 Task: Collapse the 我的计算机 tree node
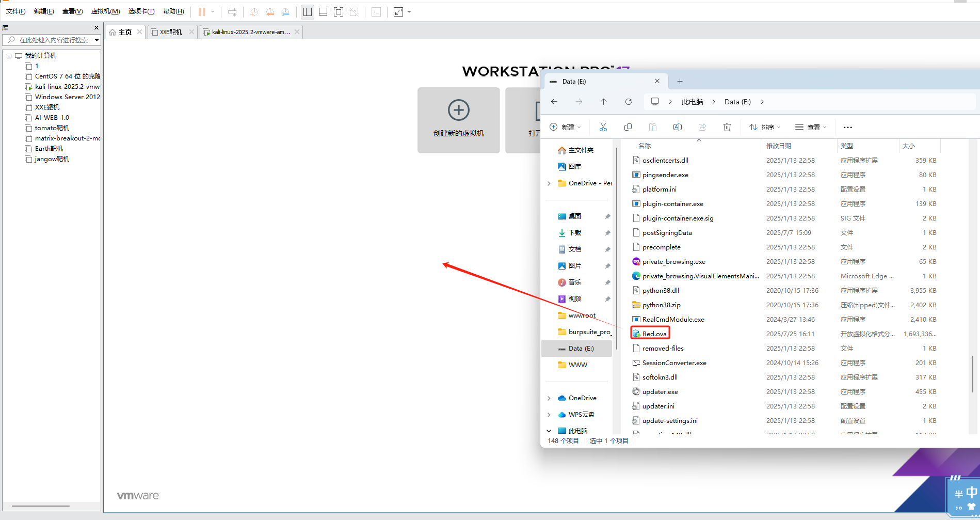[x=9, y=56]
